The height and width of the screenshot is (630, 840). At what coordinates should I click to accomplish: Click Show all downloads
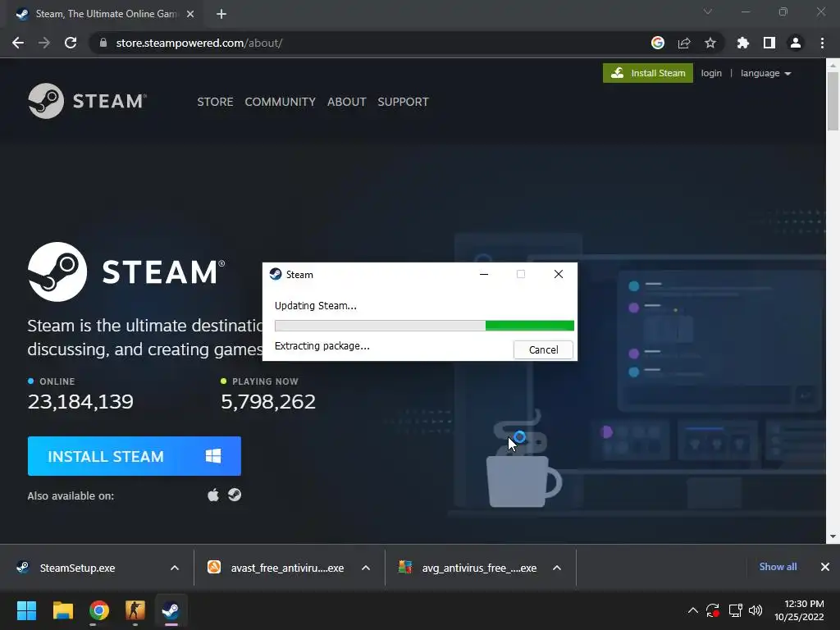[778, 567]
